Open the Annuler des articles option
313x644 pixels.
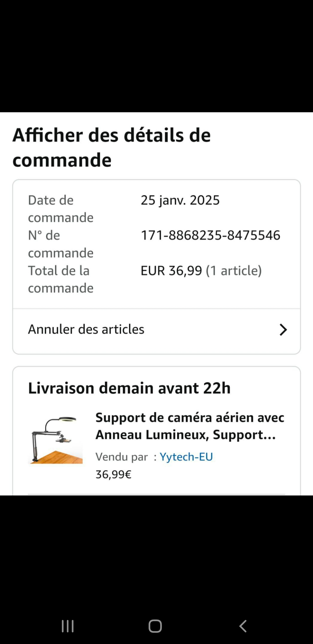86,330
